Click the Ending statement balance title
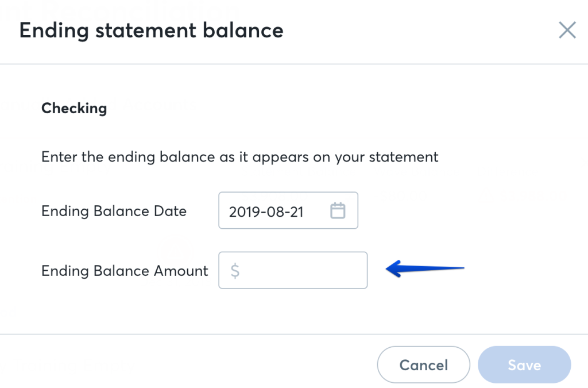This screenshot has height=388, width=588. coord(152,30)
